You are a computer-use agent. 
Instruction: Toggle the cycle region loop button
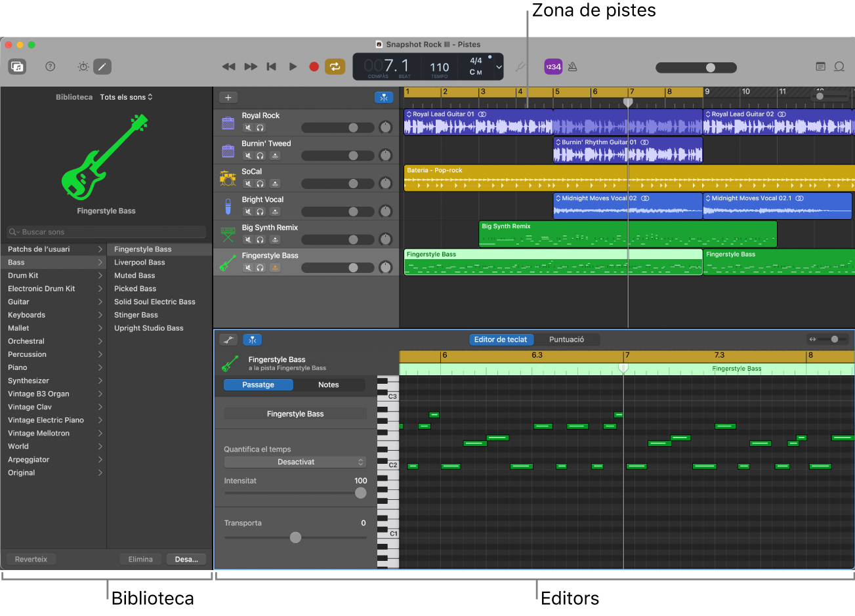click(335, 66)
